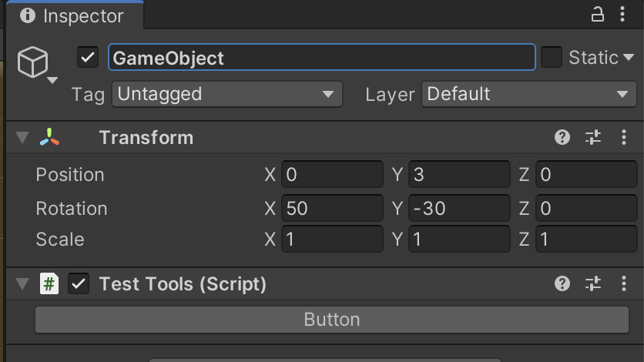Select the Inspector tab
Image resolution: width=644 pixels, height=362 pixels.
pyautogui.click(x=75, y=15)
